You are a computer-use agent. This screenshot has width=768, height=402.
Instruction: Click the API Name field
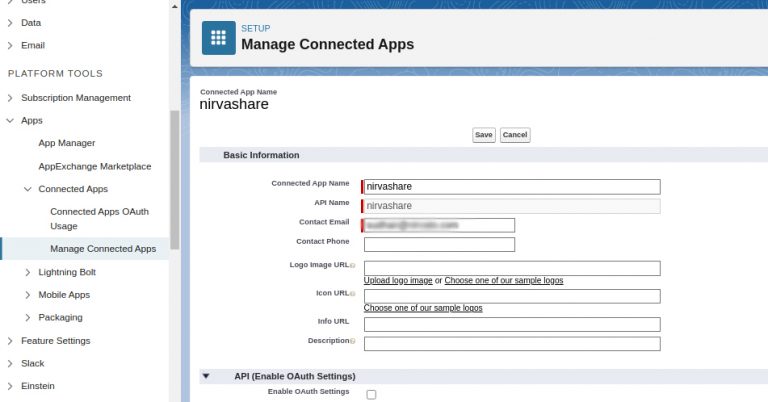click(x=512, y=206)
